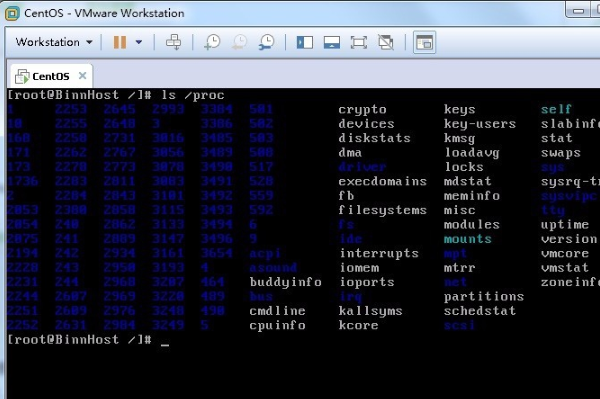
Task: Click the 'modules' entry
Action: coord(472,224)
